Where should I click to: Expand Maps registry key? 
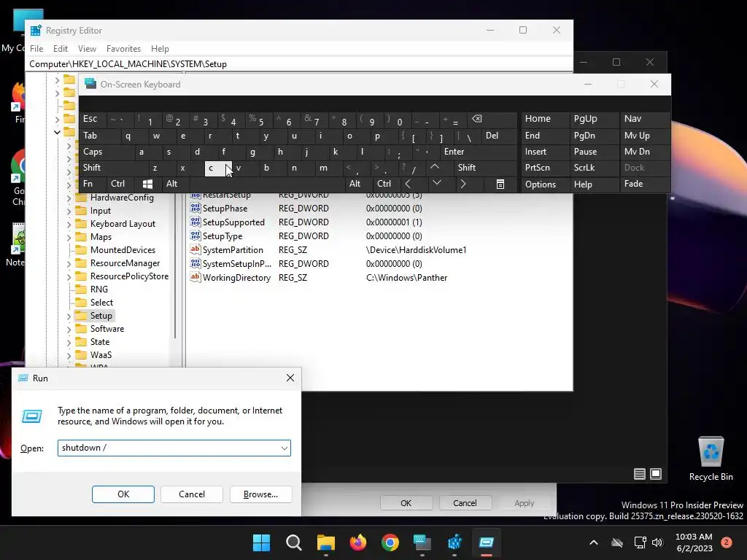(x=69, y=237)
